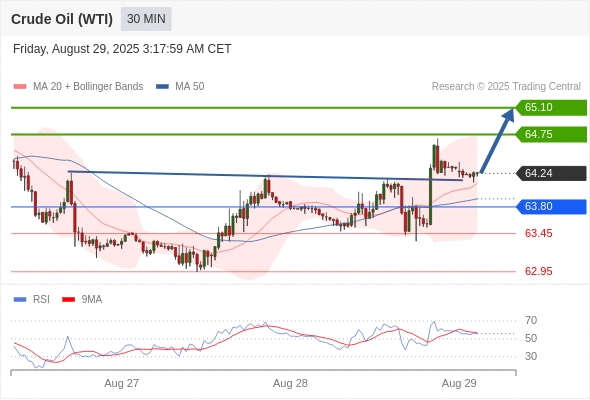Screen dimensions: 590x400
Task: Click the RSI 70 level label
Action: [x=531, y=321]
